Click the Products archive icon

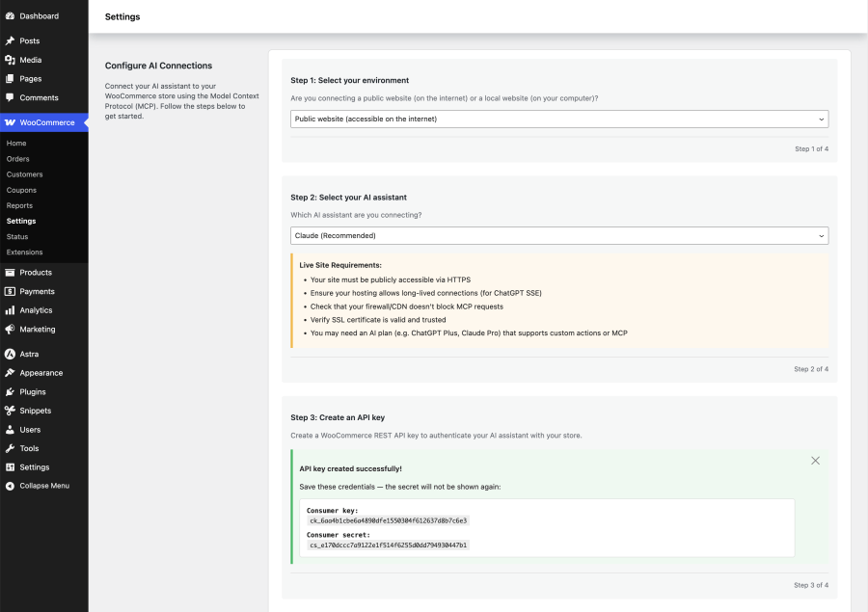[10, 272]
